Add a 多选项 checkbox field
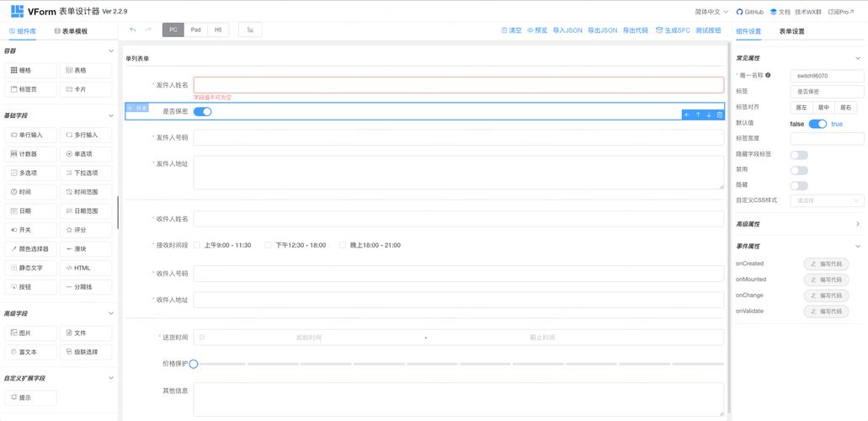This screenshot has height=421, width=868. 30,173
